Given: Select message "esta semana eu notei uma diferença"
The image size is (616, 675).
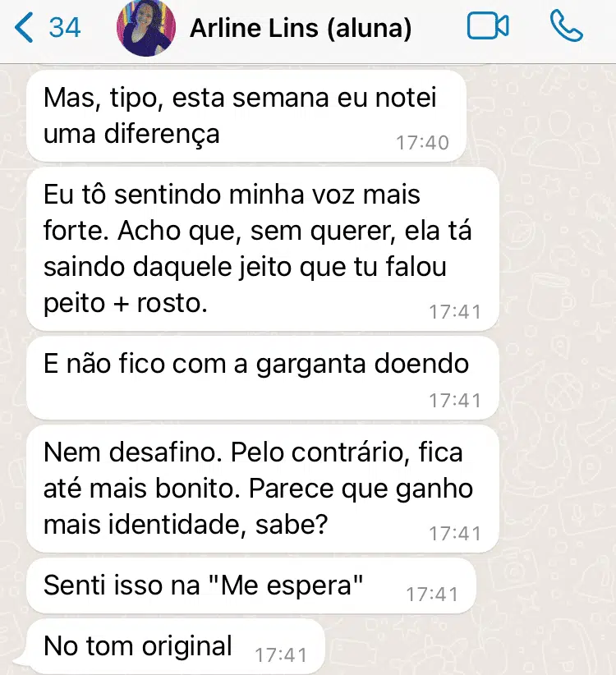Looking at the screenshot, I should (x=246, y=117).
